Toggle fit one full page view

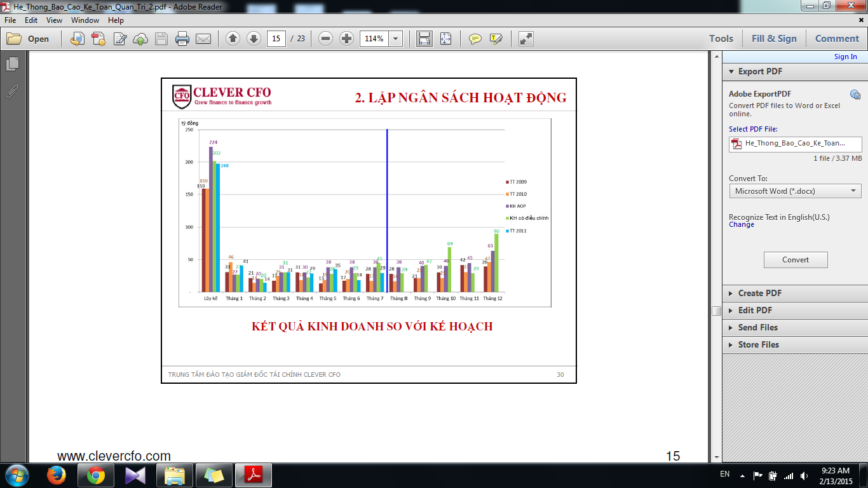click(x=445, y=39)
